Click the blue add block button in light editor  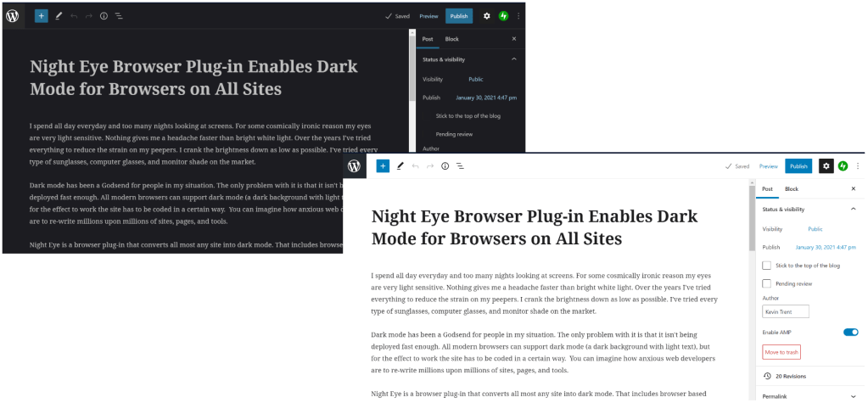(383, 166)
